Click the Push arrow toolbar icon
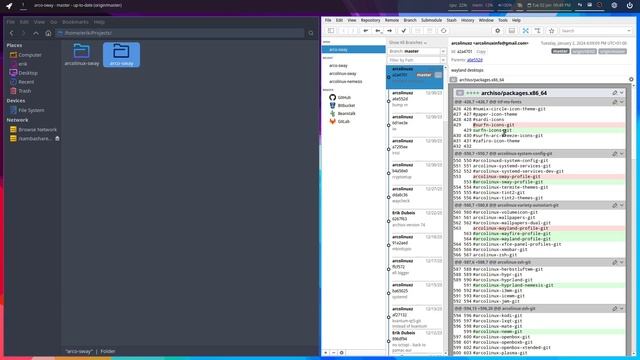 point(390,31)
